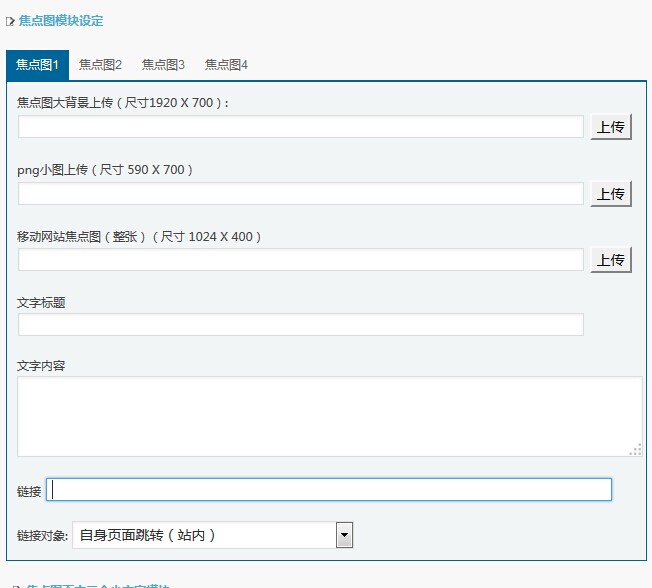Expand the 链接对象 dropdown list

[x=344, y=536]
